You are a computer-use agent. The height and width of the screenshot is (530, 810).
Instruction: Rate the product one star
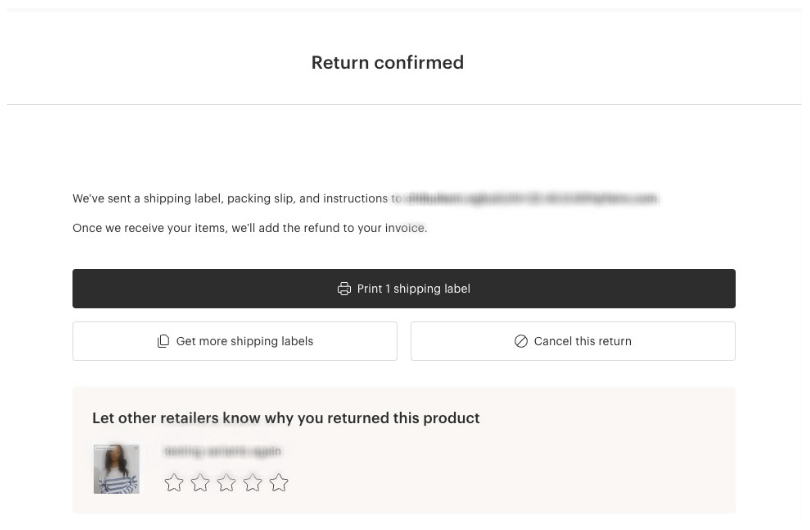pos(174,483)
